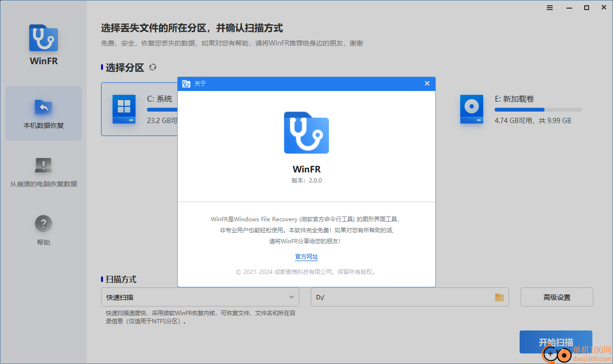Click the 扫描方式 heading

click(121, 279)
